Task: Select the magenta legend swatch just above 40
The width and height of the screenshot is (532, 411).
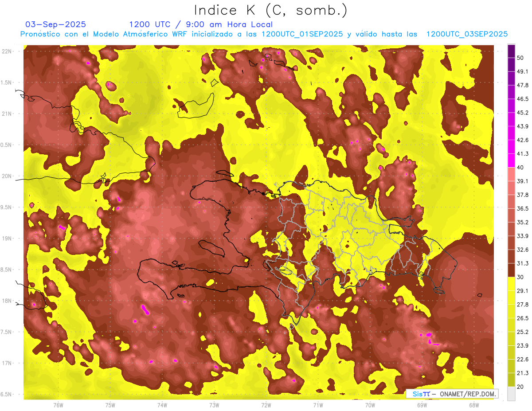Action: (511, 160)
